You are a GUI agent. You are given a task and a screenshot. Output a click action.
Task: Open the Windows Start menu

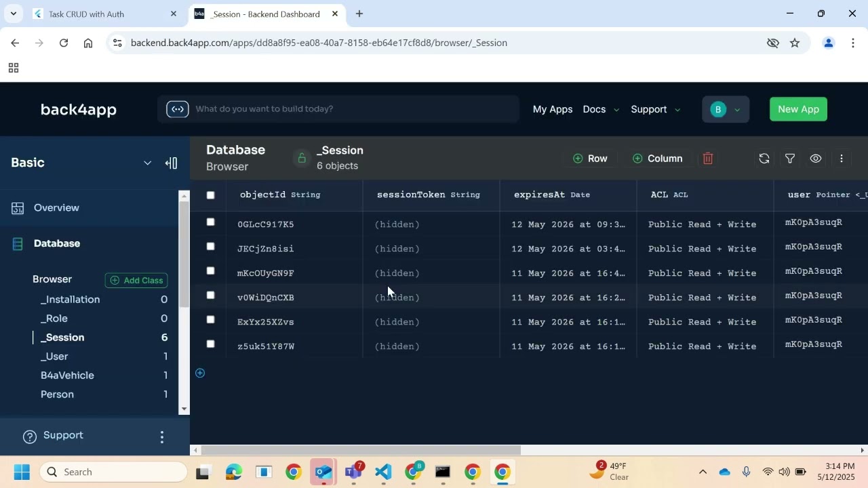click(22, 472)
